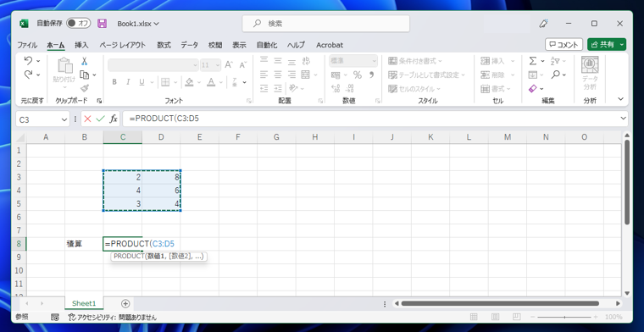Image resolution: width=644 pixels, height=332 pixels.
Task: Switch to the 数式 tab
Action: point(164,45)
